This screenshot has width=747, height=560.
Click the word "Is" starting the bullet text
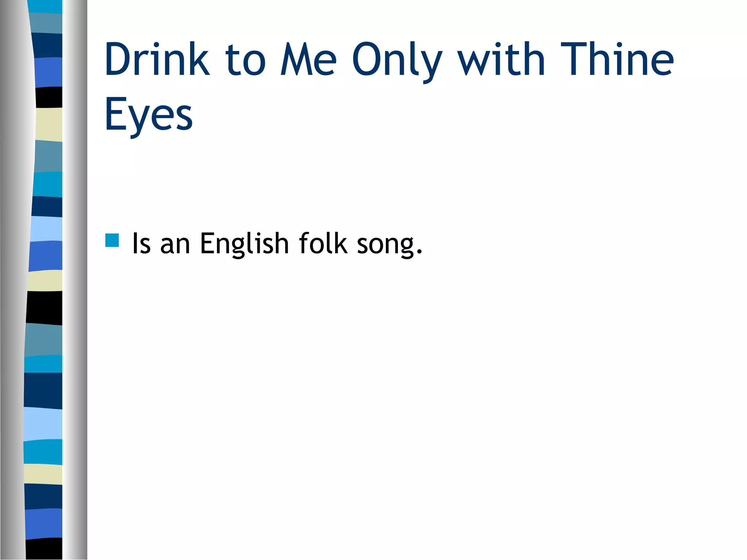coord(141,244)
